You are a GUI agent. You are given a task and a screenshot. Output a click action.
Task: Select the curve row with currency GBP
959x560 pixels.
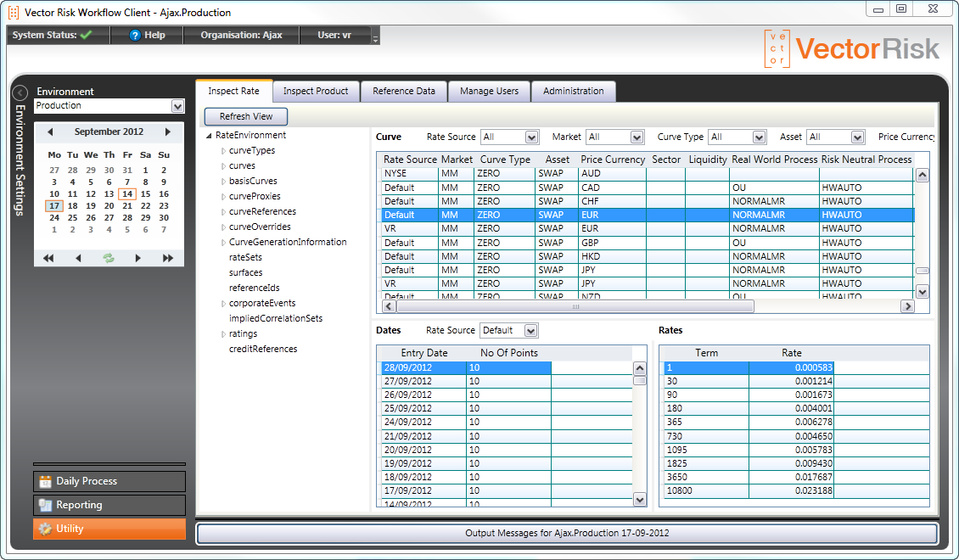[648, 243]
